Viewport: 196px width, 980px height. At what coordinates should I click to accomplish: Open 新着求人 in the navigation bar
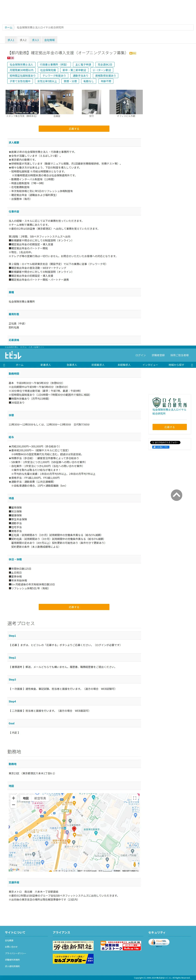pyautogui.click(x=46, y=365)
